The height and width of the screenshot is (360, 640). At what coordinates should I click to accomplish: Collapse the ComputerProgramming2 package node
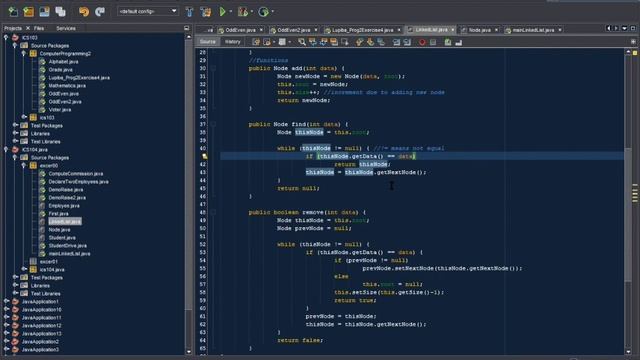point(24,53)
